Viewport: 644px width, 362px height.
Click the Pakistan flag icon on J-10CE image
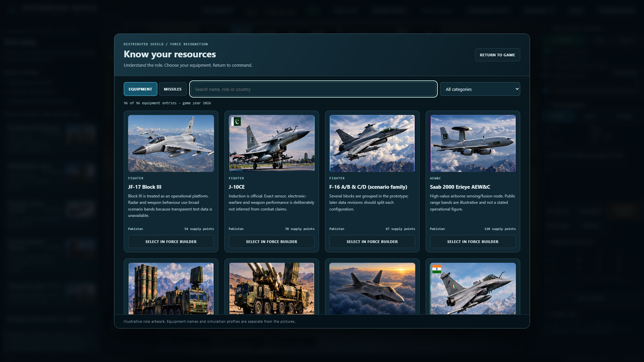pyautogui.click(x=236, y=121)
